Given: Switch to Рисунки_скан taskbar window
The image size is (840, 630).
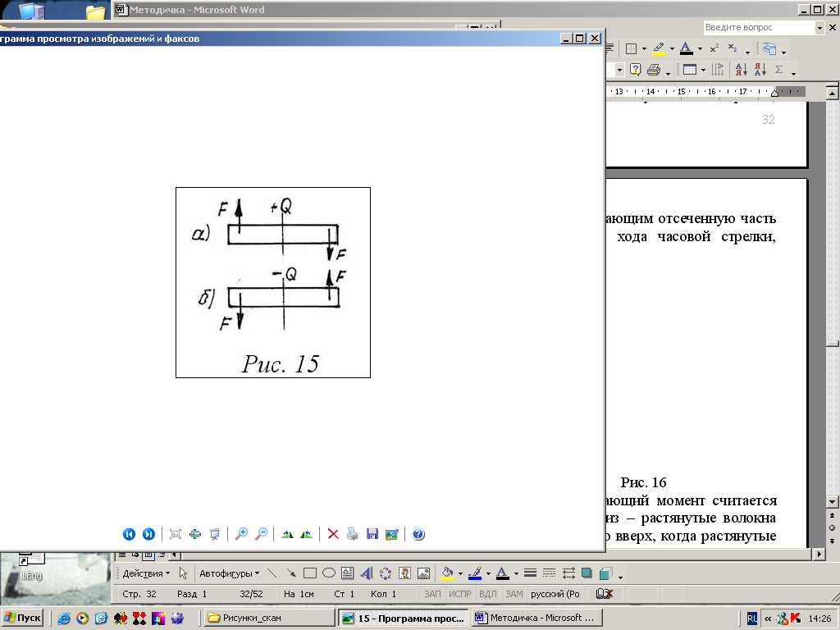Looking at the screenshot, I should tap(270, 618).
